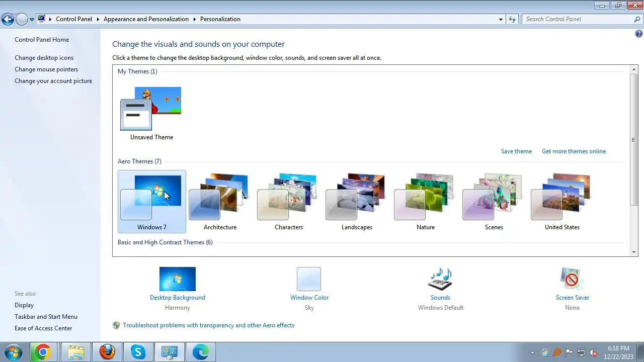Click the themes list scrollbar thumb
The width and height of the screenshot is (644, 362).
633,139
